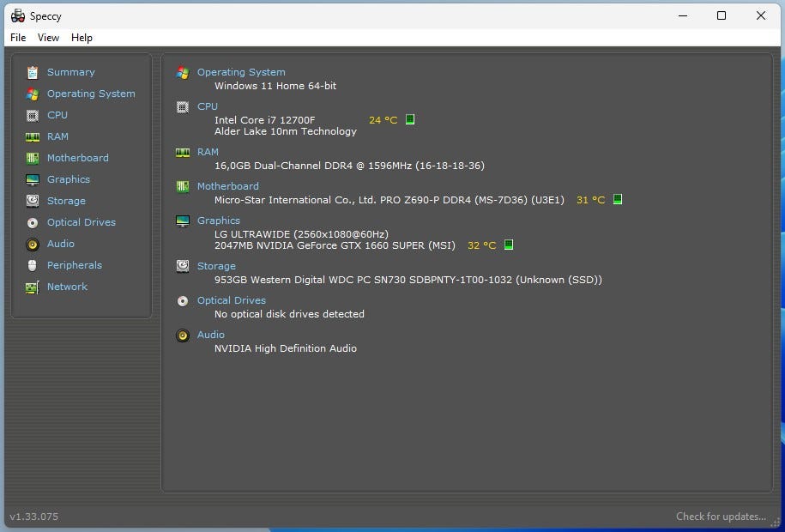Click No optical disk drives detected text

tap(289, 314)
